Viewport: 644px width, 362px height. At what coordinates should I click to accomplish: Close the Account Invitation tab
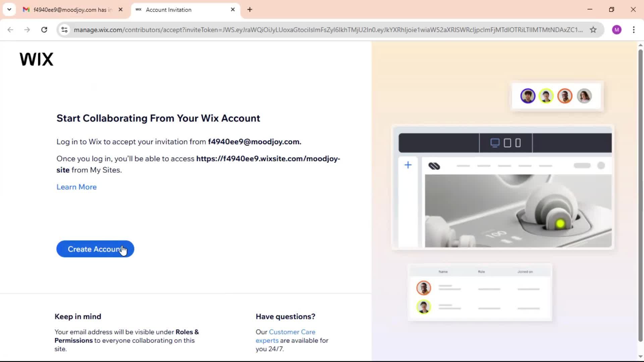click(233, 10)
